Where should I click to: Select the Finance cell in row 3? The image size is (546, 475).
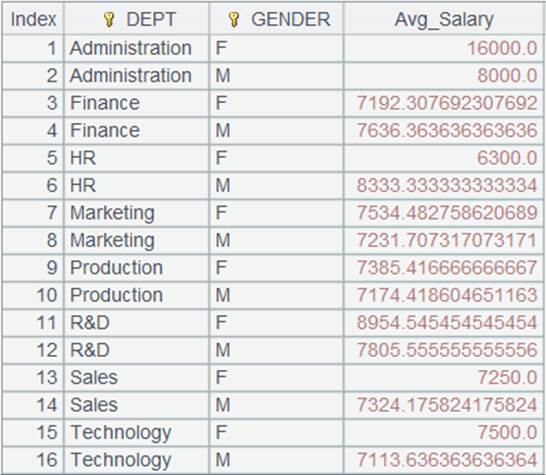pos(137,103)
